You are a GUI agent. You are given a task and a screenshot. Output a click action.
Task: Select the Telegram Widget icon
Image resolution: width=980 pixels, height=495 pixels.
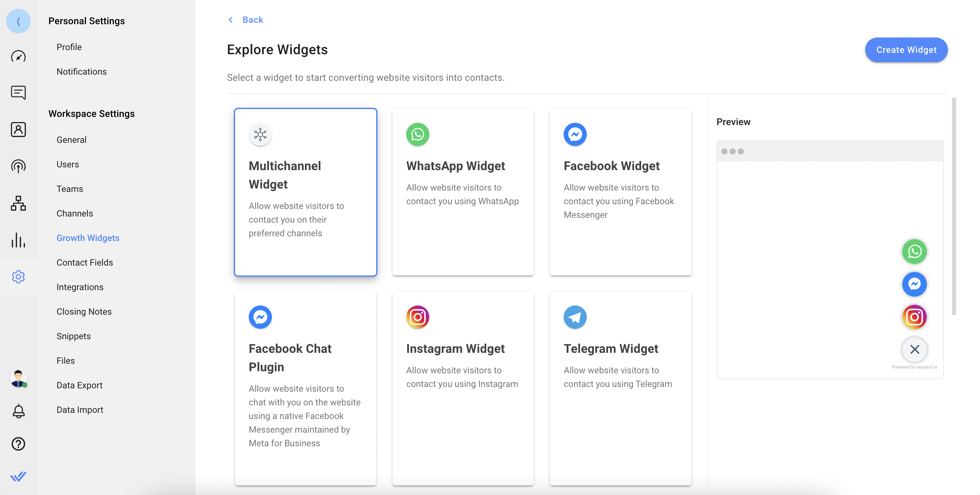tap(575, 316)
